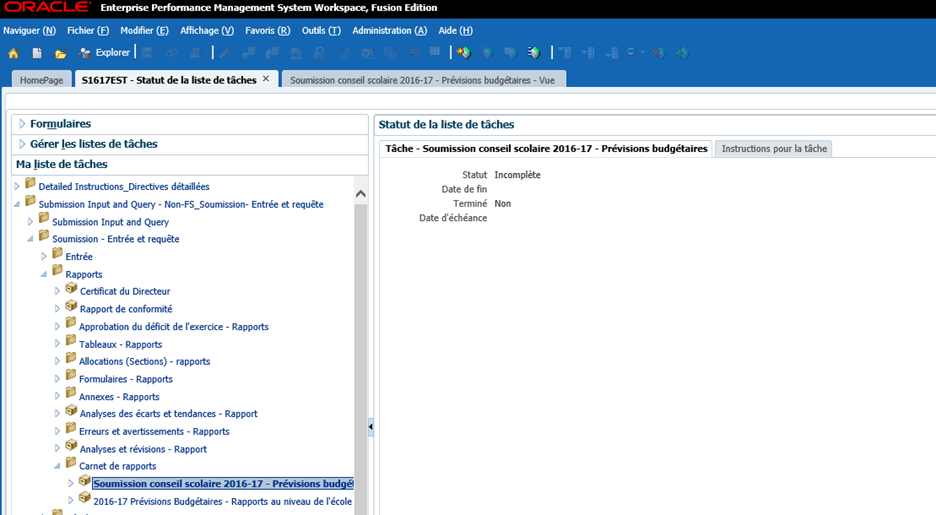Expand the Tableaux - Rapports tree node
936x515 pixels.
click(x=57, y=344)
